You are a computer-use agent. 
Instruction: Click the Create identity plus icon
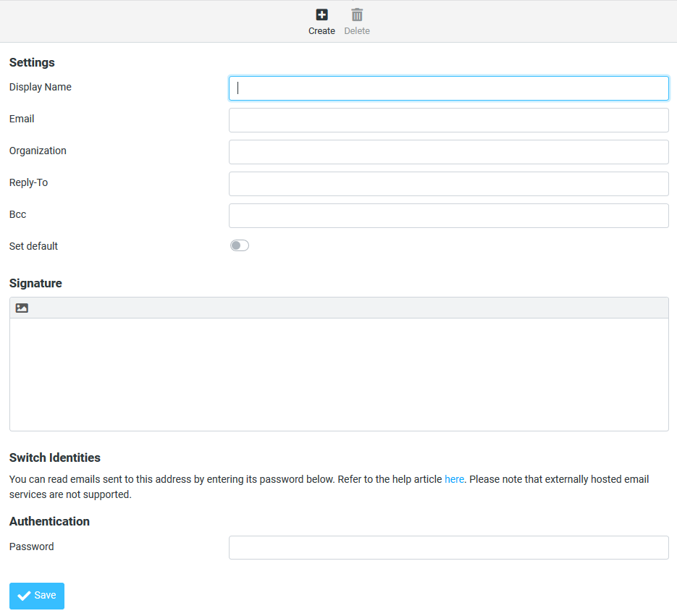(321, 14)
